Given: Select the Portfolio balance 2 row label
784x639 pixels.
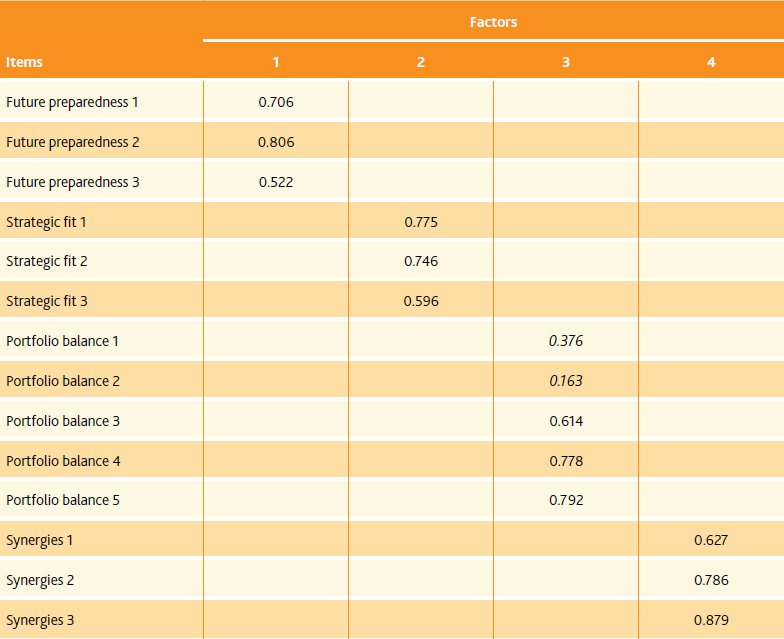Looking at the screenshot, I should coord(63,382).
